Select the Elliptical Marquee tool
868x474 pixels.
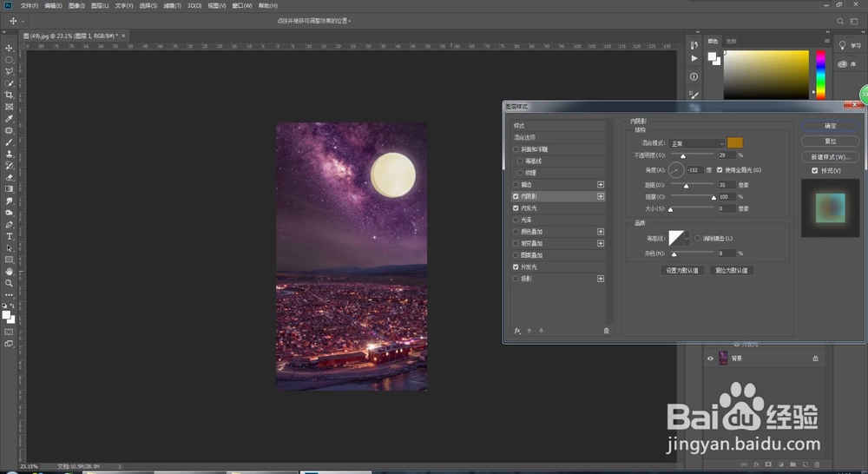pyautogui.click(x=9, y=59)
